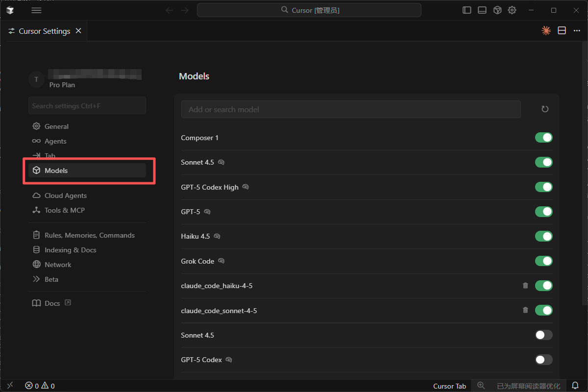Go forward with the right arrow

point(185,10)
